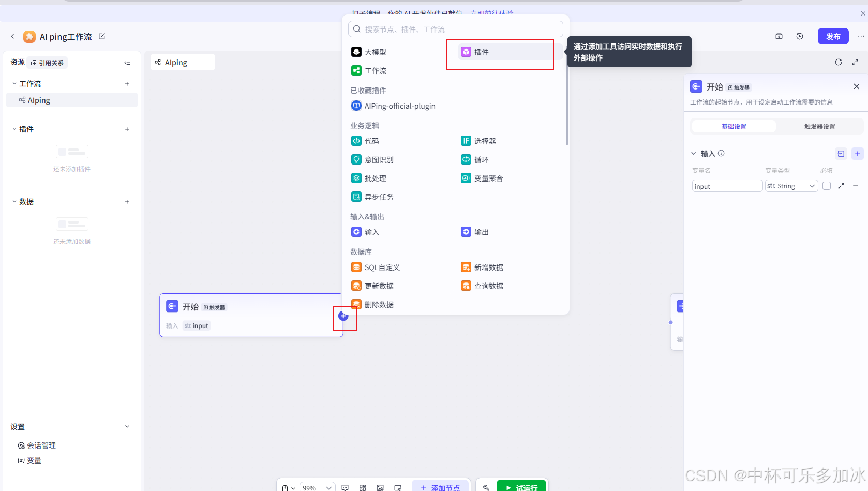Add a data resource with plus

(127, 201)
